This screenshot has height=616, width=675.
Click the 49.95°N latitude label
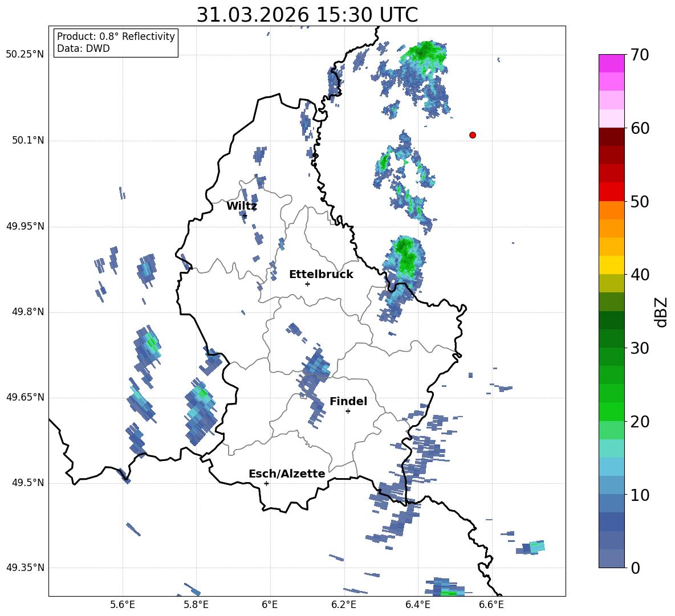(25, 226)
